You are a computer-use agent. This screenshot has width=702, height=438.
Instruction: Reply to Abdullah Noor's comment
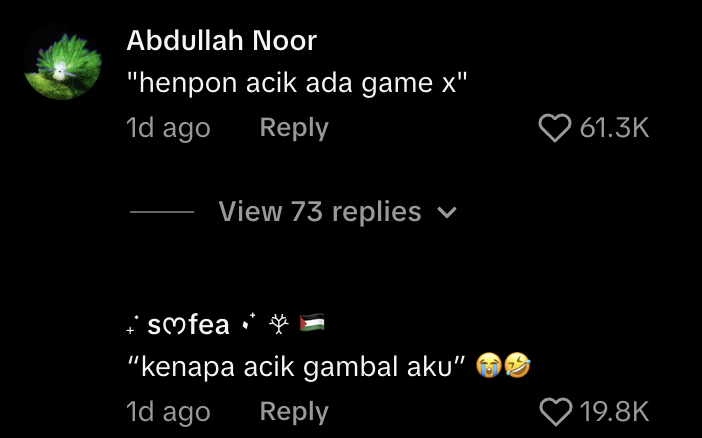pyautogui.click(x=294, y=128)
